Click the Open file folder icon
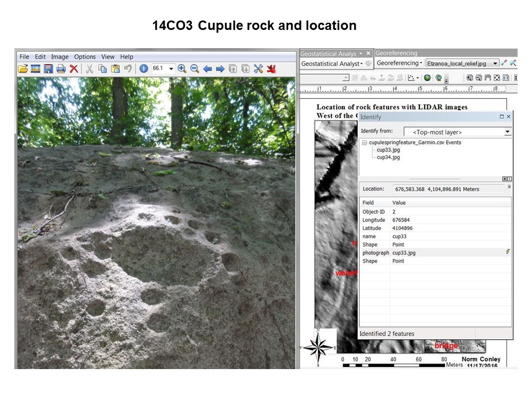532x399 pixels. [23, 69]
